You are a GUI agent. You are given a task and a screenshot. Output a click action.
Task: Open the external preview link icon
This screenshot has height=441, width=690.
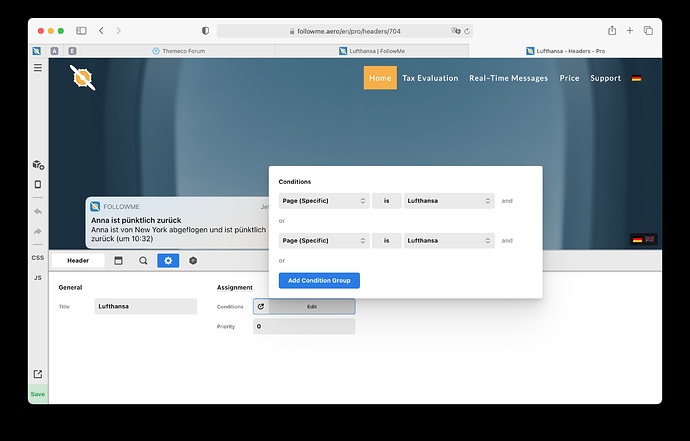pos(38,374)
